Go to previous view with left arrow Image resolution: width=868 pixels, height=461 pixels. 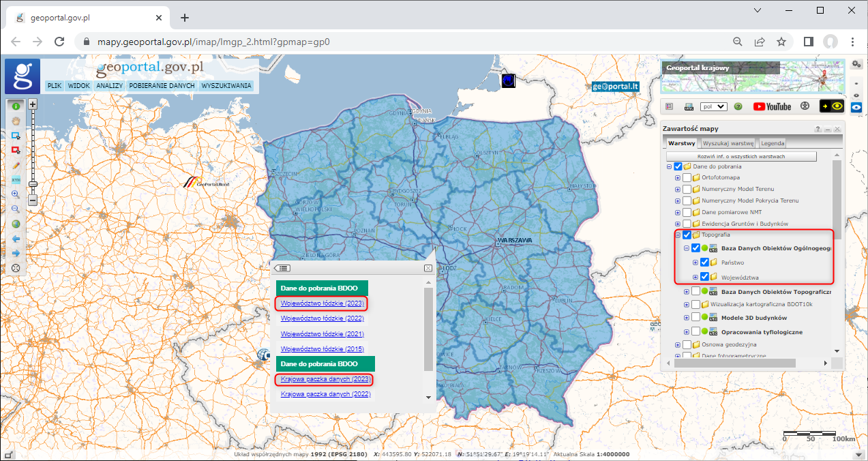coord(15,239)
